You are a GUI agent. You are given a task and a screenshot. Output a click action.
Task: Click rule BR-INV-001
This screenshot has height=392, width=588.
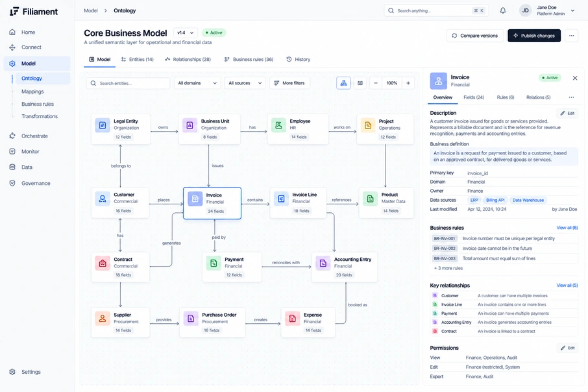(x=504, y=239)
